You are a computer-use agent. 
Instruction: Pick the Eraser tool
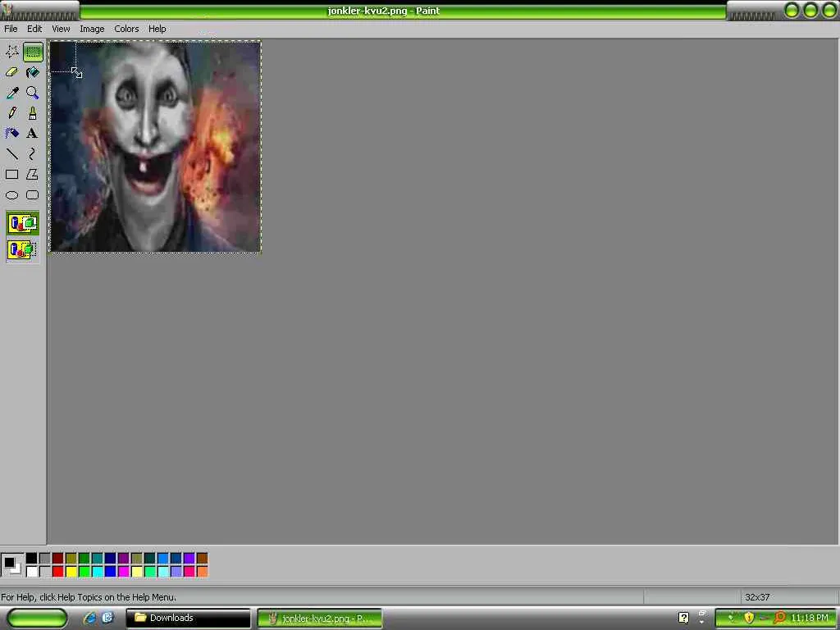[x=11, y=72]
